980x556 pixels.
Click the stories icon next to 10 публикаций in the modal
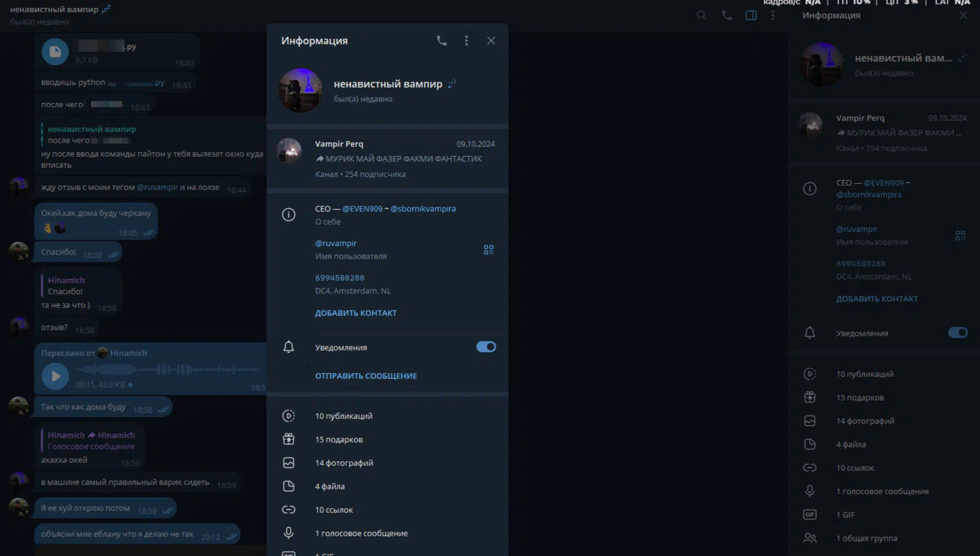tap(288, 416)
